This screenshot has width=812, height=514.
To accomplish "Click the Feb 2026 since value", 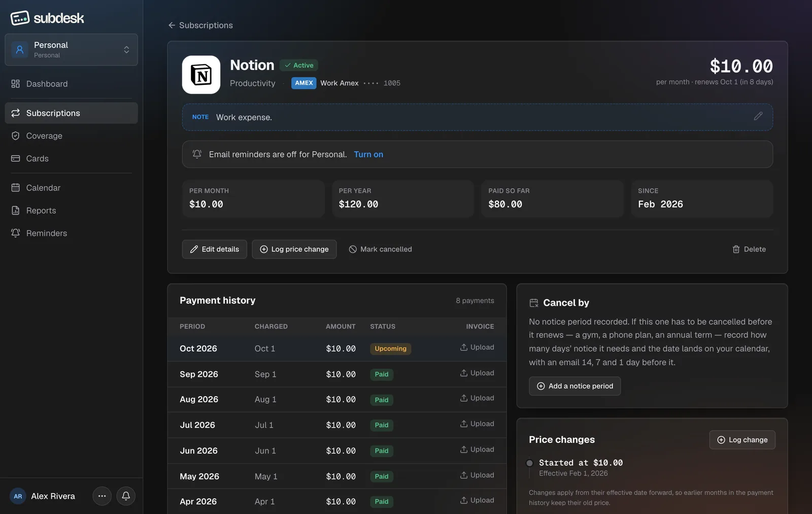I will click(x=660, y=204).
